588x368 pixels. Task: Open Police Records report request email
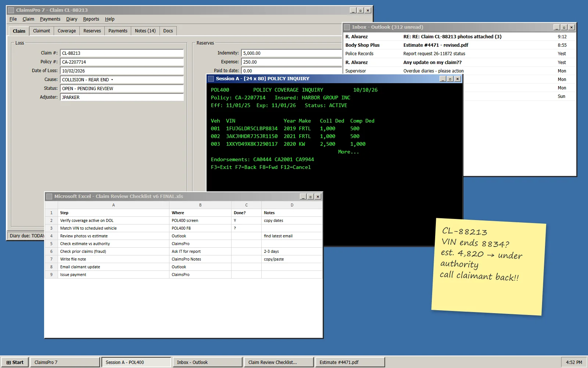pos(459,54)
